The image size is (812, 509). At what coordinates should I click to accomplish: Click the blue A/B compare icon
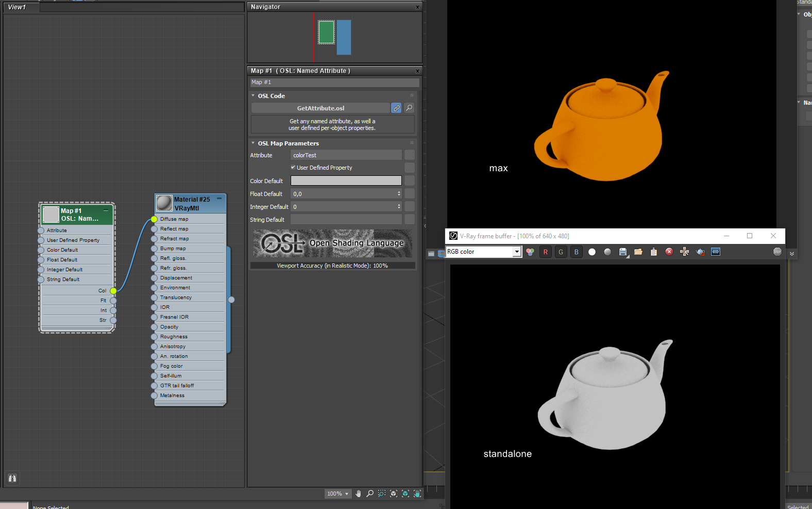[716, 252]
